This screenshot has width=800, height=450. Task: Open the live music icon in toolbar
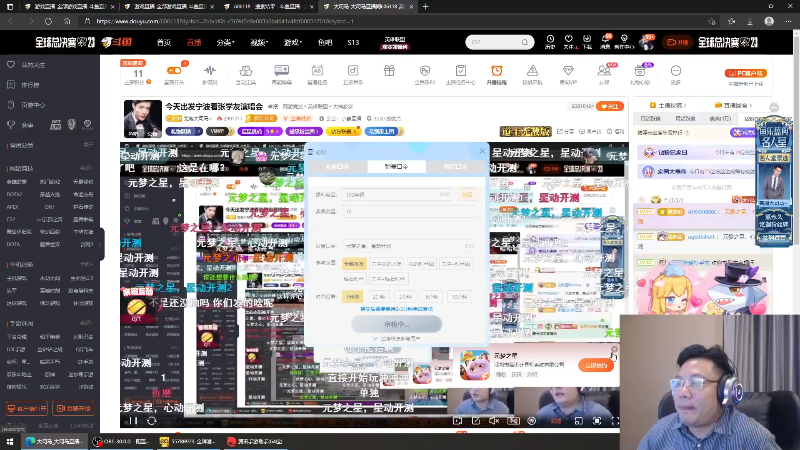tap(353, 71)
